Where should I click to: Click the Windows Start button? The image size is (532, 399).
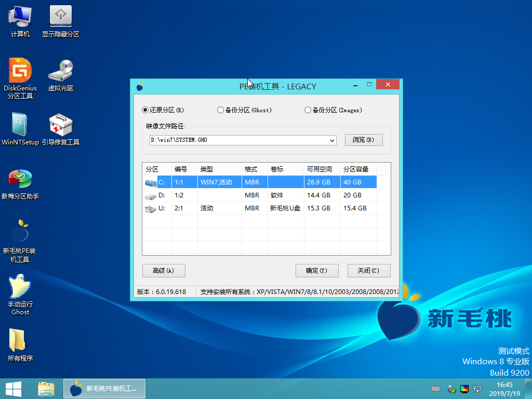point(13,389)
